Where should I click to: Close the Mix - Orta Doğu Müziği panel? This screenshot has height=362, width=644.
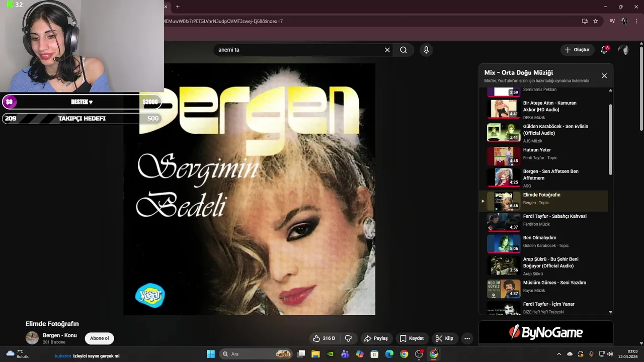604,76
